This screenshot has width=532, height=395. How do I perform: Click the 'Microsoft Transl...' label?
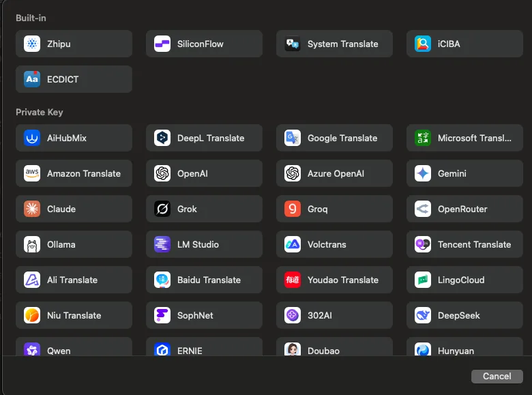pos(474,138)
